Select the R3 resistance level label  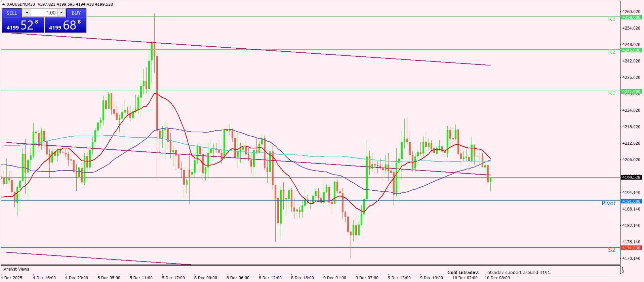coord(611,19)
